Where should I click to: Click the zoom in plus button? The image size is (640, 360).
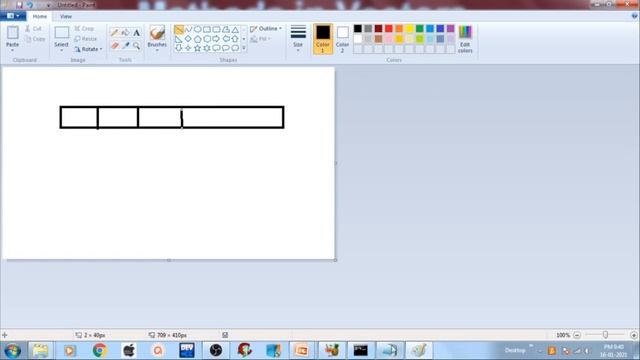click(633, 335)
